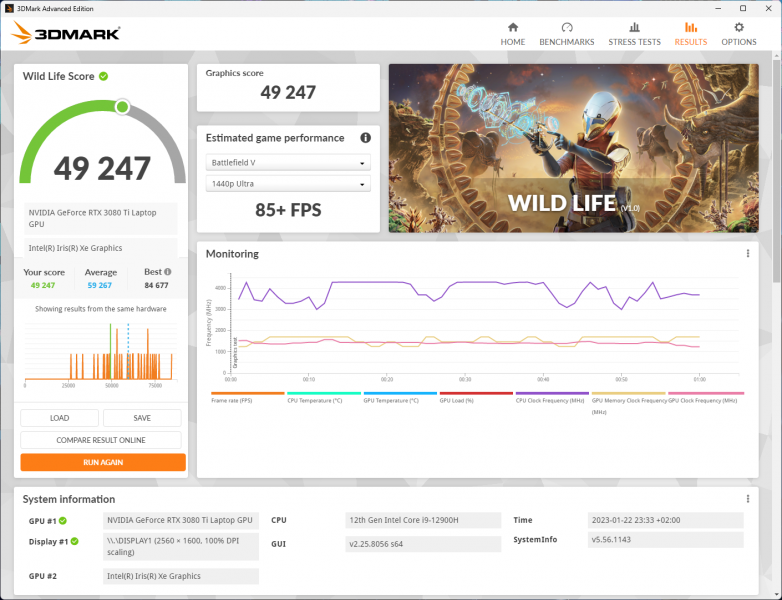Switch to STRESS TESTS tab
The height and width of the screenshot is (600, 782).
click(x=634, y=34)
